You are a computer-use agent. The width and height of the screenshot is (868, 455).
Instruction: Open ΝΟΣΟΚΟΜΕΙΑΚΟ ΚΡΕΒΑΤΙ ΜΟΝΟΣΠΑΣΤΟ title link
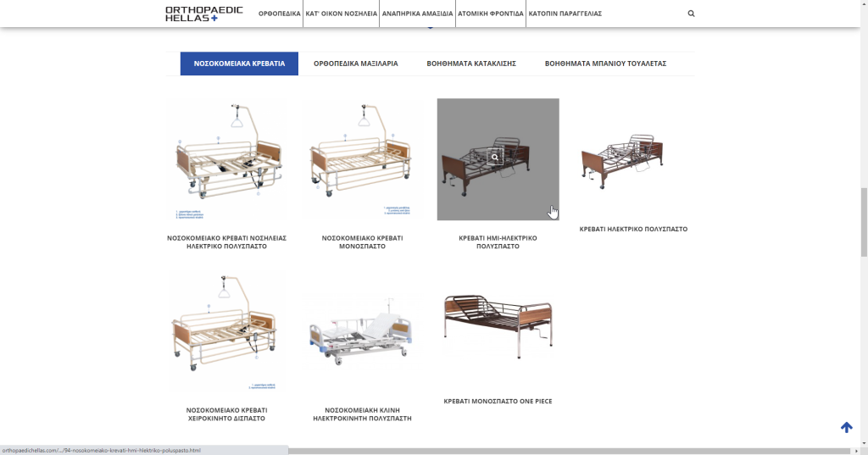click(x=363, y=242)
